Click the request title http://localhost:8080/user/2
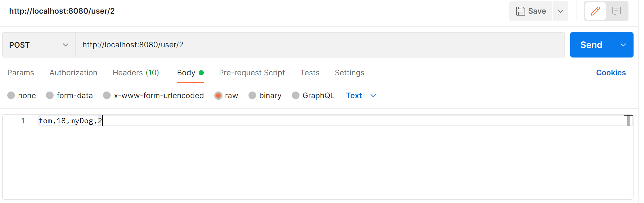644x203 pixels. pyautogui.click(x=62, y=11)
